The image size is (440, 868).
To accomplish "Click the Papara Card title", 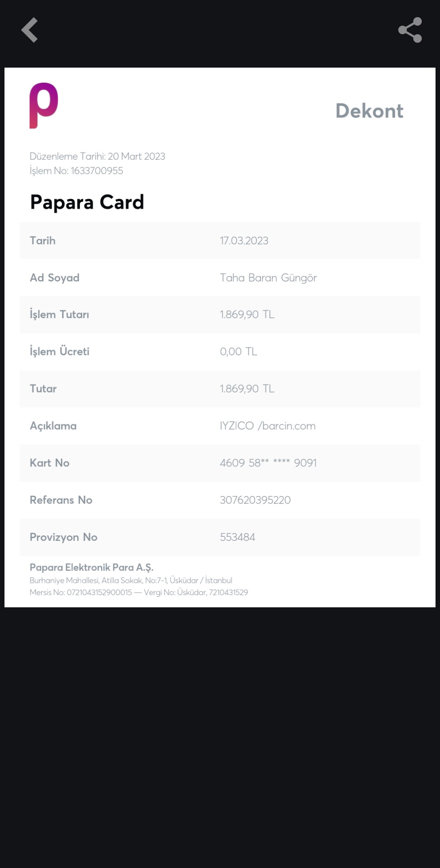I will 87,202.
